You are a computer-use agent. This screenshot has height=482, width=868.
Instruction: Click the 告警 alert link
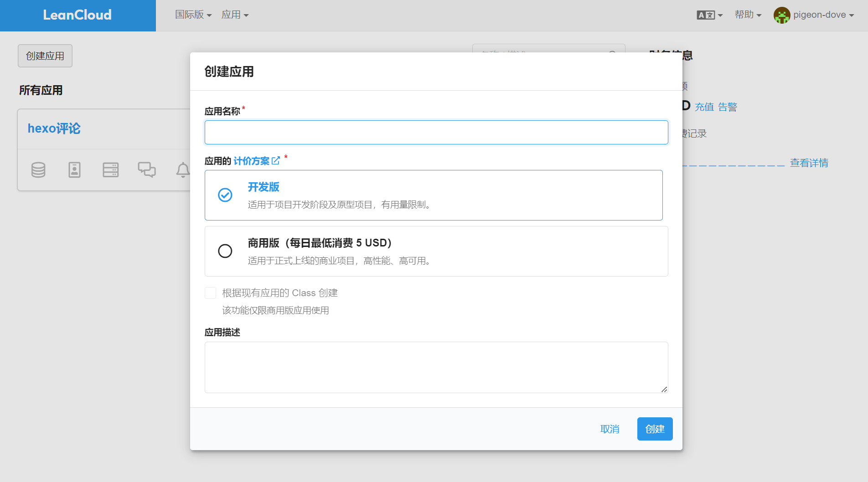point(728,107)
